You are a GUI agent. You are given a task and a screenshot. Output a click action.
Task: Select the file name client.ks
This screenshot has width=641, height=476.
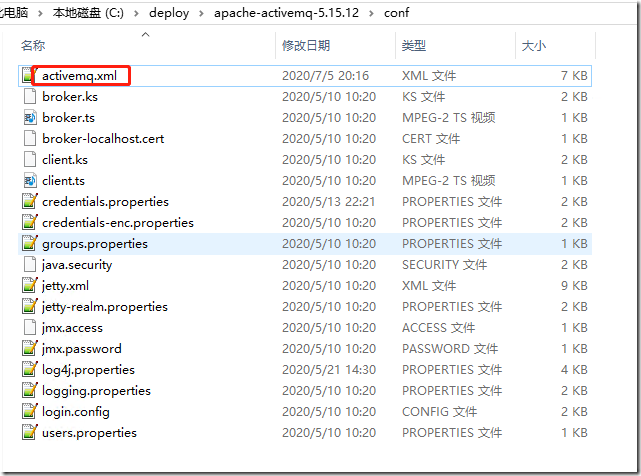65,159
